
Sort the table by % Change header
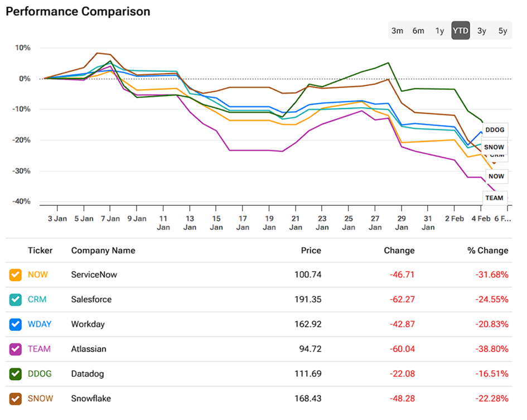pyautogui.click(x=487, y=250)
